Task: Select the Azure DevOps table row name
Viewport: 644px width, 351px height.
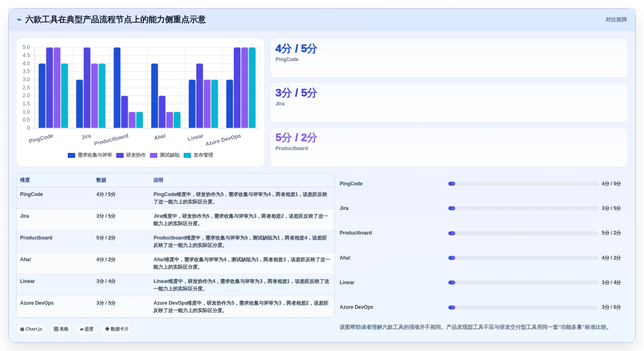Action: pyautogui.click(x=37, y=303)
